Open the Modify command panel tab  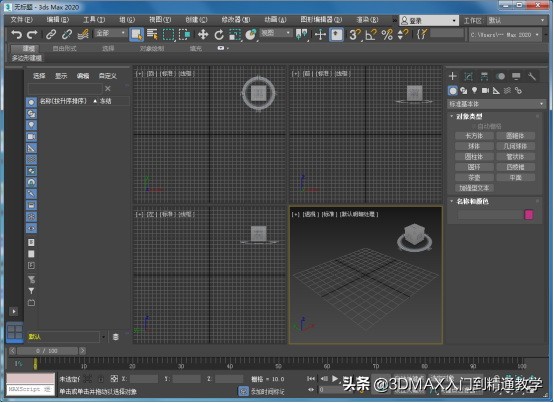pyautogui.click(x=468, y=76)
